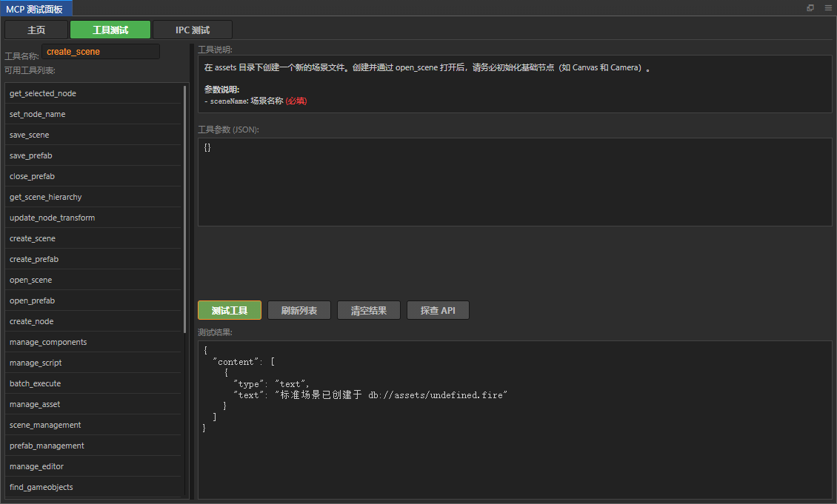
Task: Click the 刷新列表 button
Action: 299,310
